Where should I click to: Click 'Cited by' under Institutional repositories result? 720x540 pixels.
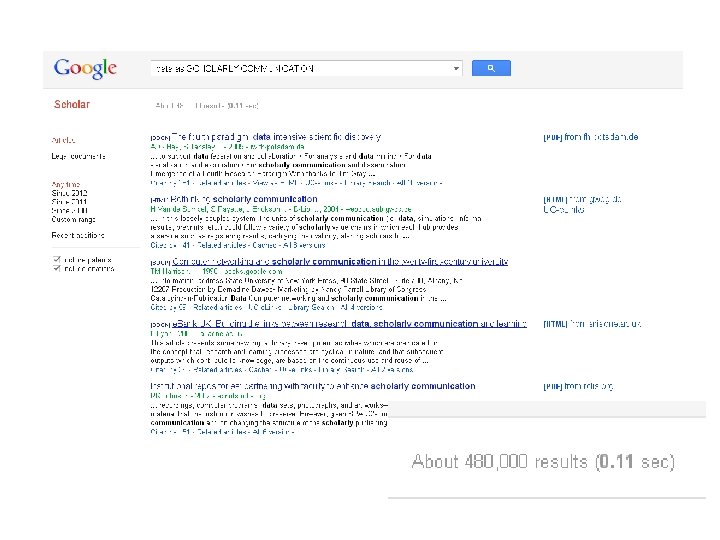coord(170,432)
